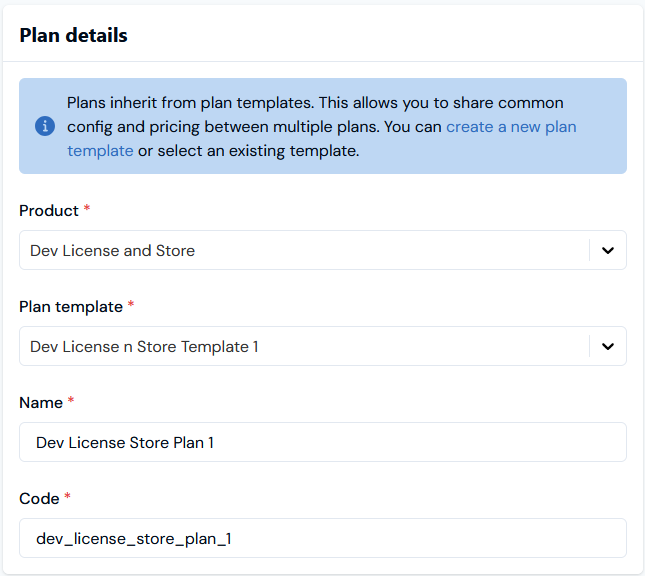Click the red required asterisk beside Code
Viewport: 645px width, 576px height.
coord(67,496)
